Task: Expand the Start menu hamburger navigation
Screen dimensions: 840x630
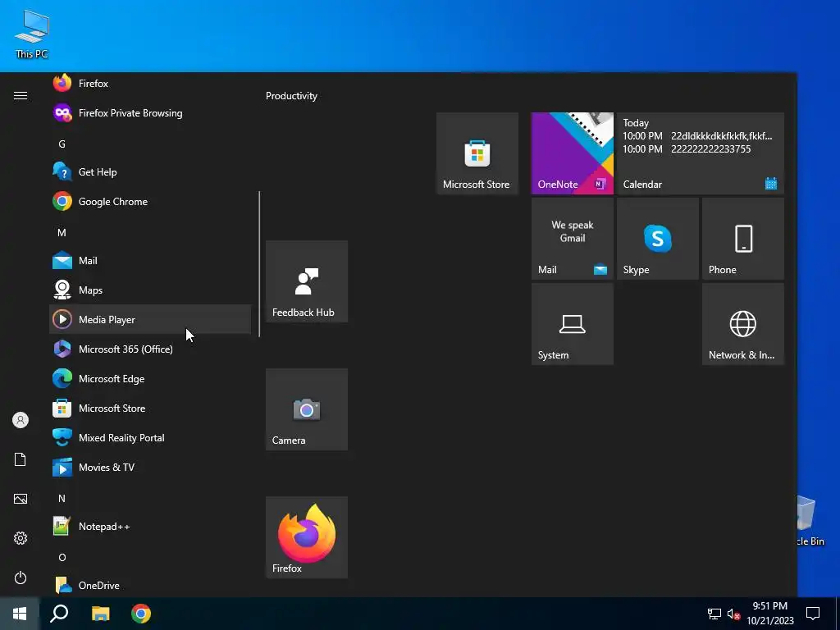Action: (x=21, y=95)
